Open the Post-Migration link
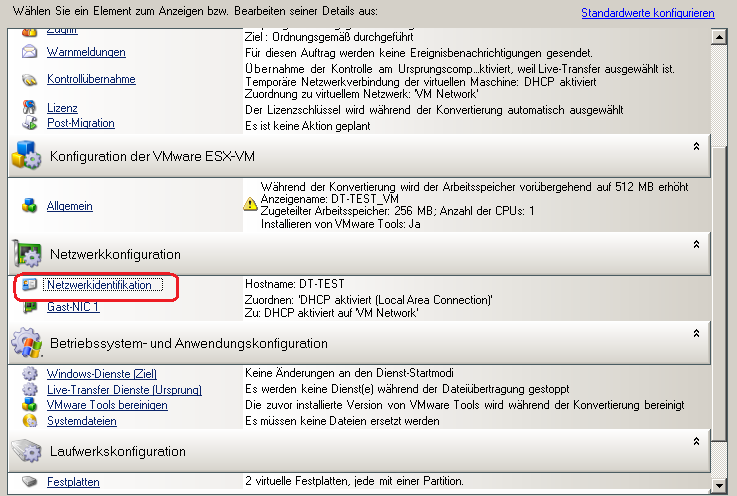The width and height of the screenshot is (737, 496). coord(81,123)
